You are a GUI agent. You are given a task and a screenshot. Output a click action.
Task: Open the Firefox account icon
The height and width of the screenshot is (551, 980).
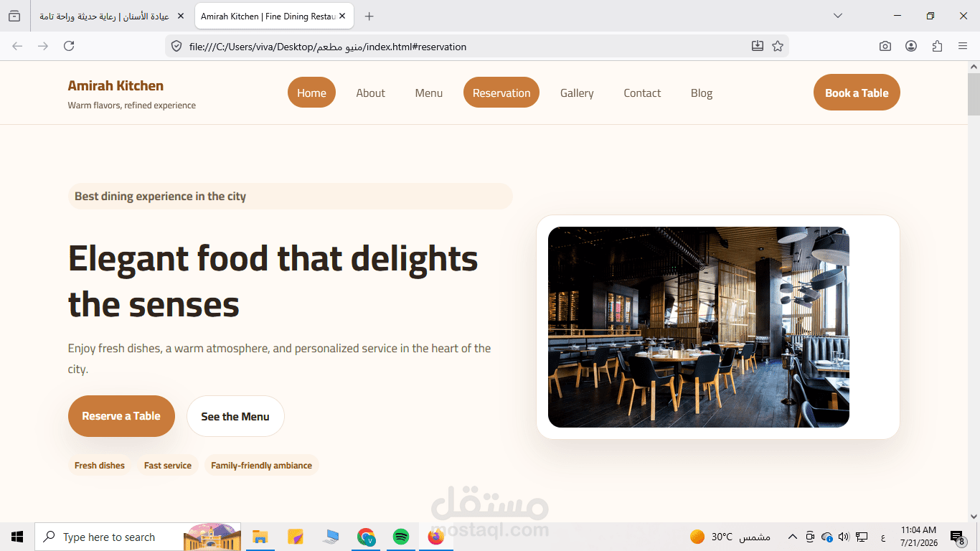click(911, 46)
